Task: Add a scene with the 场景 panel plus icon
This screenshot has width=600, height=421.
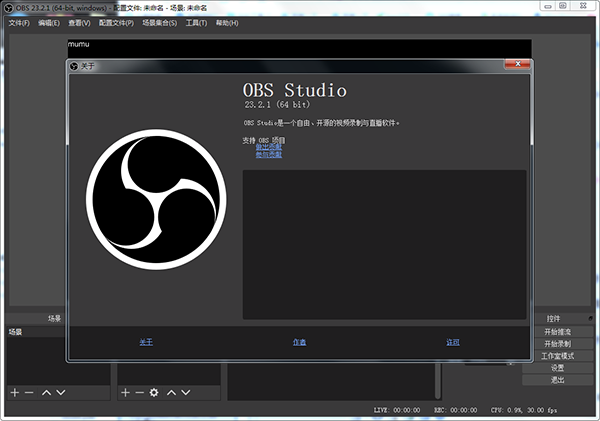Action: tap(15, 392)
